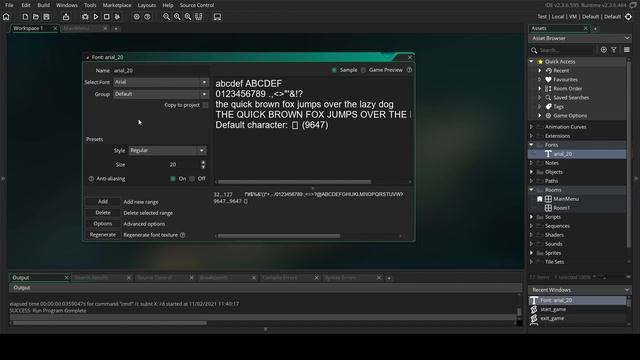Open a project via the folder icon

pyautogui.click(x=36, y=17)
